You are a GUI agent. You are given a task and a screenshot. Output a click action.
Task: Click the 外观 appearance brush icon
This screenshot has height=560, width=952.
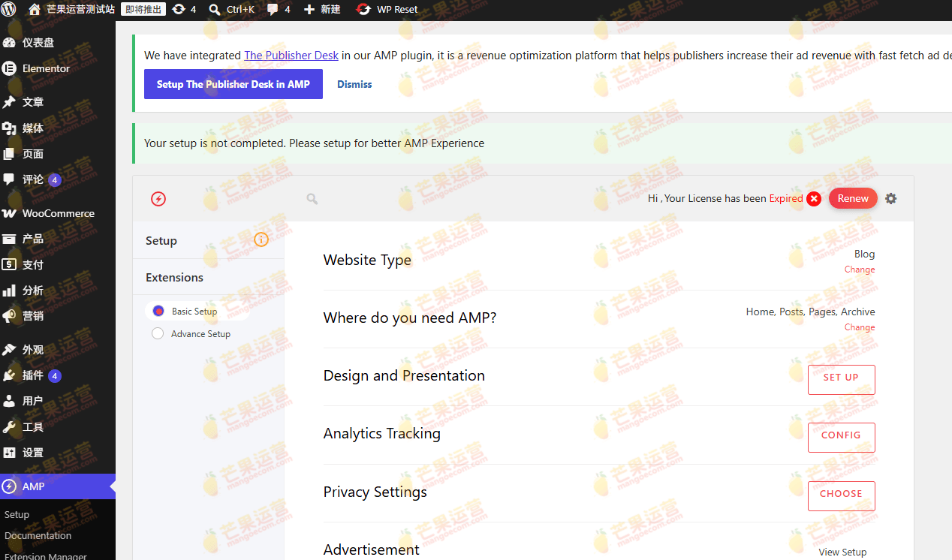point(9,350)
